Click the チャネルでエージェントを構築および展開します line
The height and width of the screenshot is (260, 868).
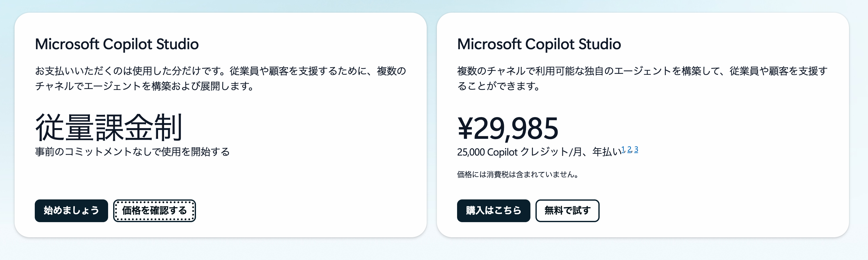pyautogui.click(x=144, y=86)
